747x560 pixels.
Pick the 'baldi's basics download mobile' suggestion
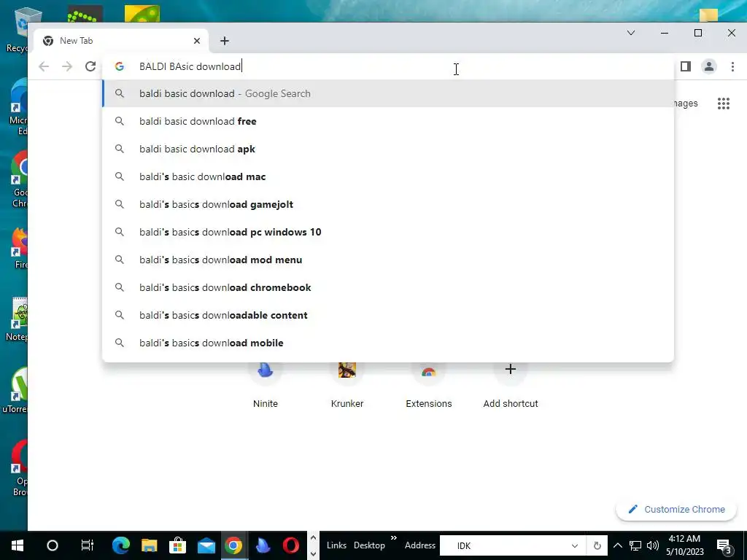tap(388, 343)
